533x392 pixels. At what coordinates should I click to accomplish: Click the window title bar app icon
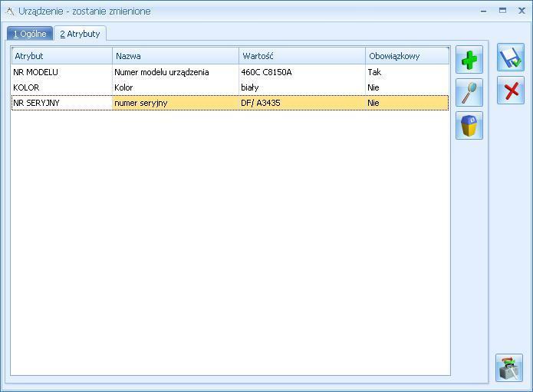(x=10, y=12)
